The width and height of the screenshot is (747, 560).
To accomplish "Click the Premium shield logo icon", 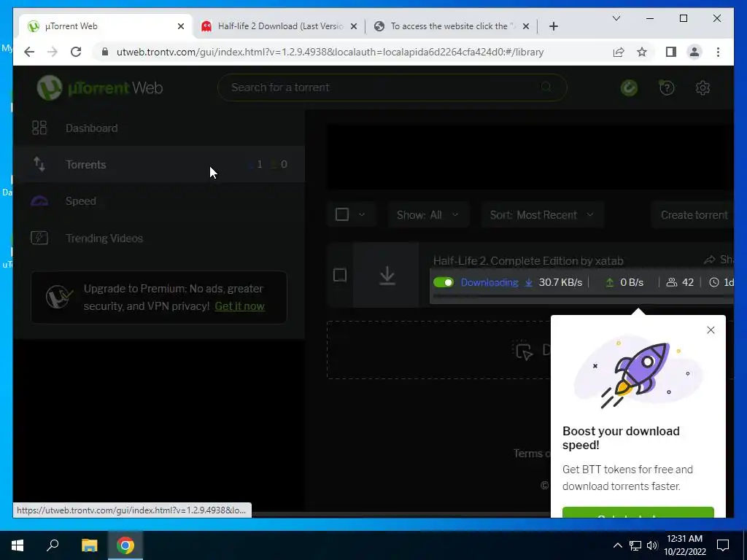I will click(x=59, y=297).
